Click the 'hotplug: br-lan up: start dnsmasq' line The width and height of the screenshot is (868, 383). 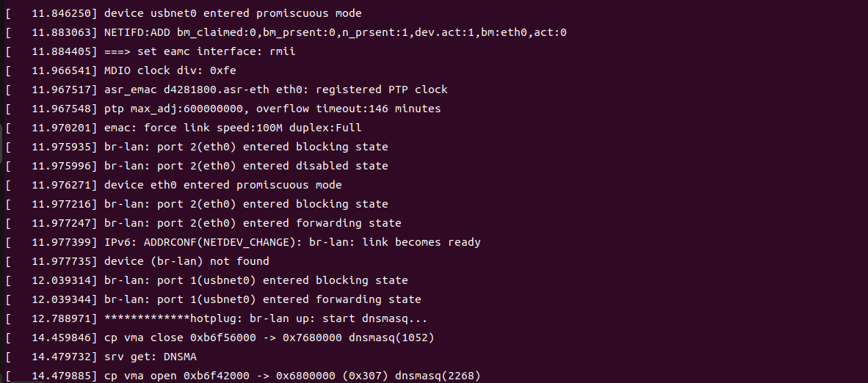pos(266,318)
